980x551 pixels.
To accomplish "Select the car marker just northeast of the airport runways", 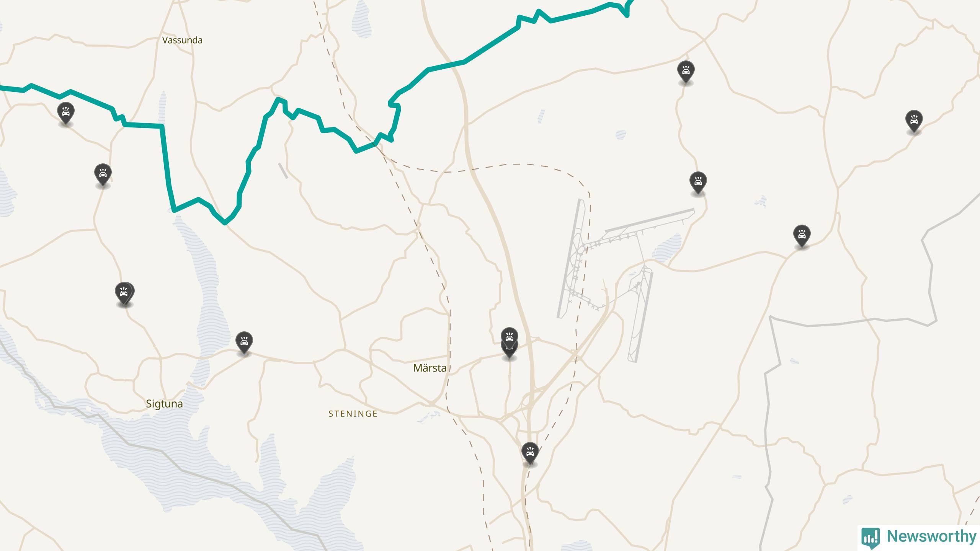I will point(698,182).
